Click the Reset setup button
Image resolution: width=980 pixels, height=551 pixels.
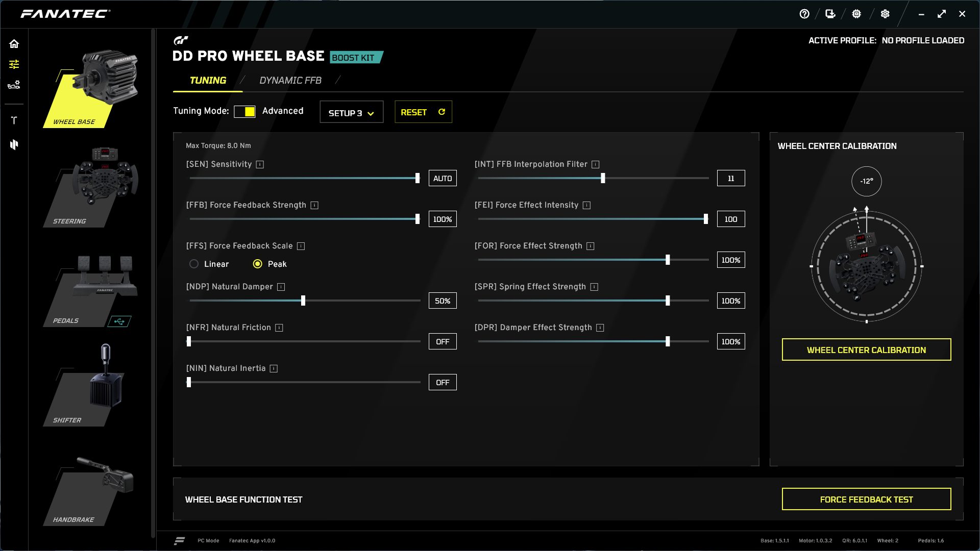[x=423, y=112]
